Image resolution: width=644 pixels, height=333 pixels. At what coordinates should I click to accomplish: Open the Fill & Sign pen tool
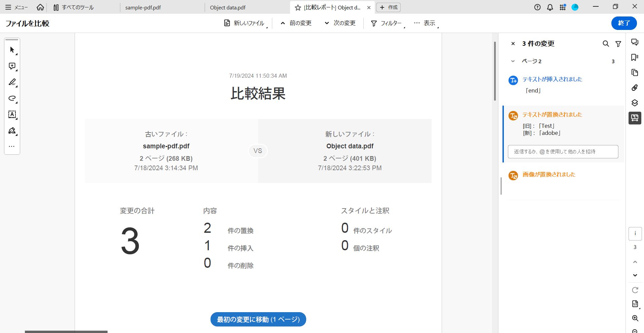[x=12, y=131]
